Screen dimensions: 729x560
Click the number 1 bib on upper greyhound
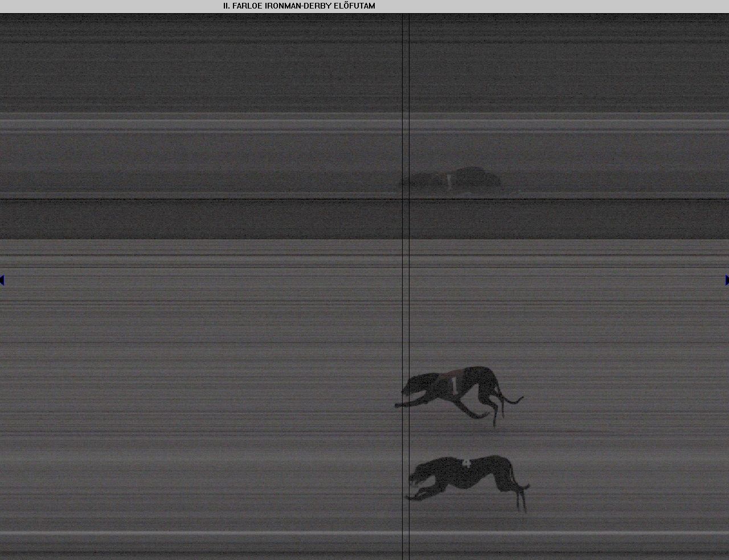[454, 385]
